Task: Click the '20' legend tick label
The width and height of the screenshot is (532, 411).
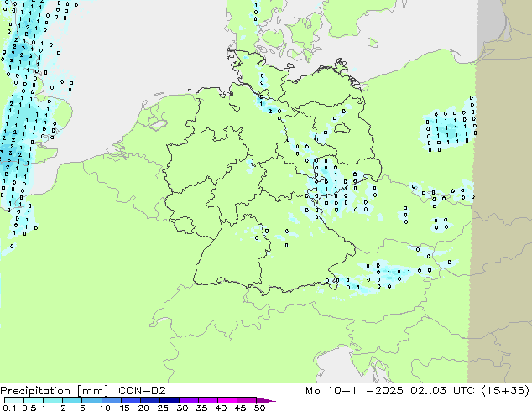Action: pyautogui.click(x=143, y=408)
